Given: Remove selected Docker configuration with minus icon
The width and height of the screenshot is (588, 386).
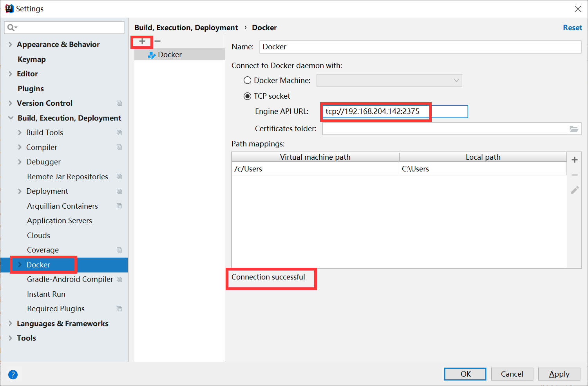Looking at the screenshot, I should click(157, 41).
